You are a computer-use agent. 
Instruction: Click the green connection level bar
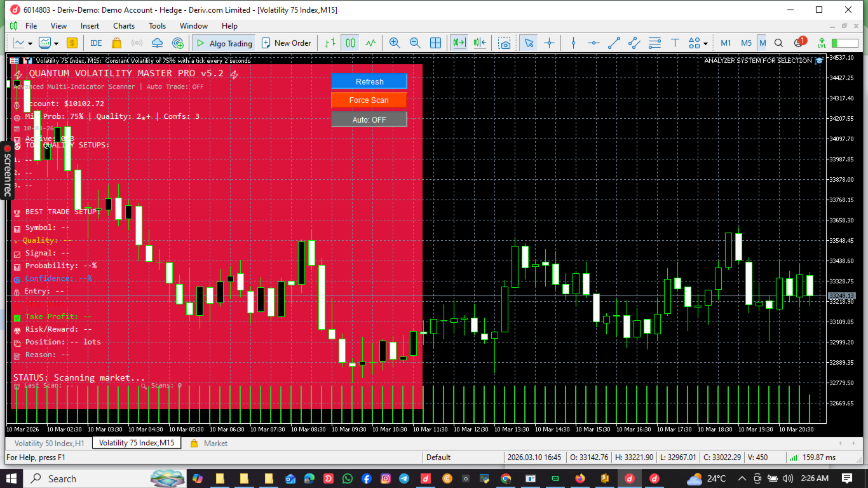[844, 43]
